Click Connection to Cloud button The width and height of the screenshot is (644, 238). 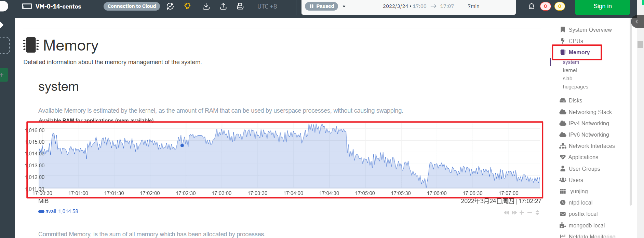132,6
